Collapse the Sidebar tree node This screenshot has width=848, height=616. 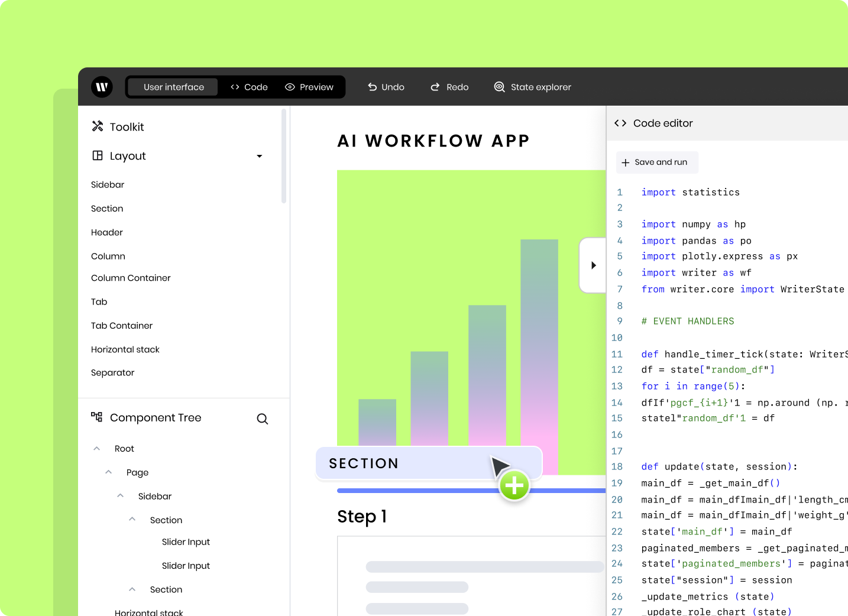point(120,495)
